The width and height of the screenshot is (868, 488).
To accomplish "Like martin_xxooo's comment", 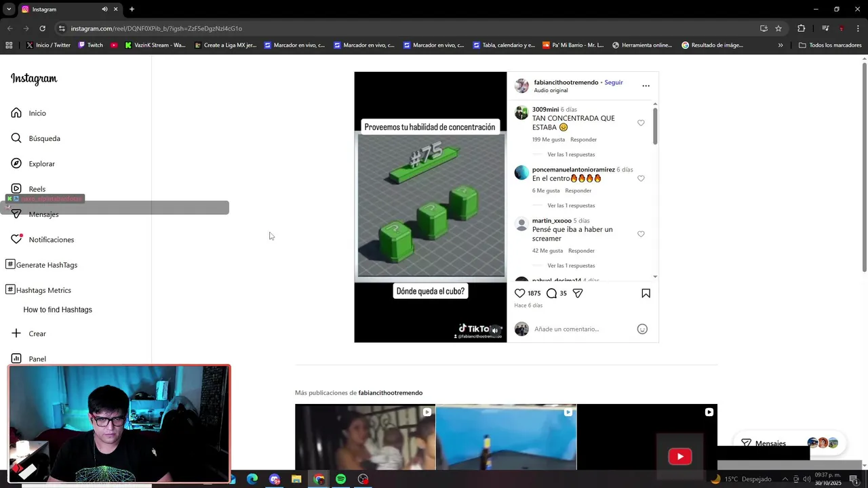I will pyautogui.click(x=641, y=234).
